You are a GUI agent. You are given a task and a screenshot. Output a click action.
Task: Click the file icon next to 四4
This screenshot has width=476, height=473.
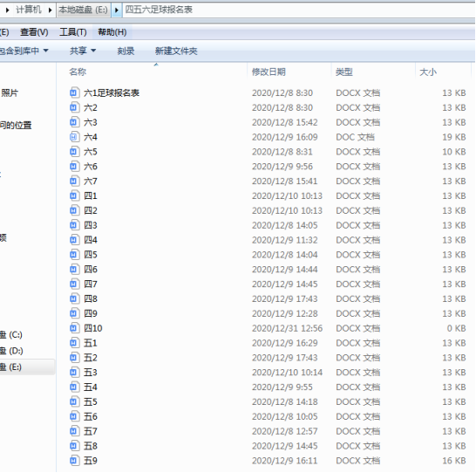pos(74,240)
